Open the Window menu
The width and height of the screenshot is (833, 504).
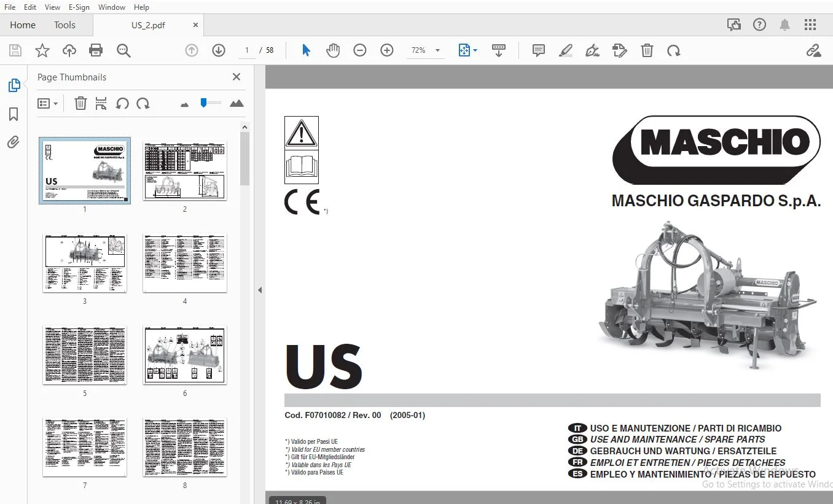point(112,7)
